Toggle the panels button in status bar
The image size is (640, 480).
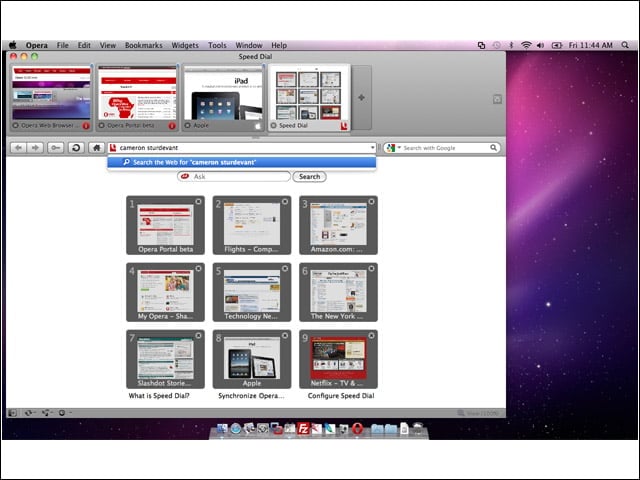click(x=12, y=413)
